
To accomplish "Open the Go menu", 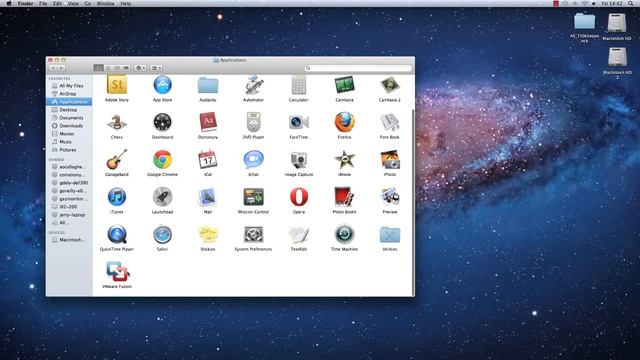I will 88,3.
